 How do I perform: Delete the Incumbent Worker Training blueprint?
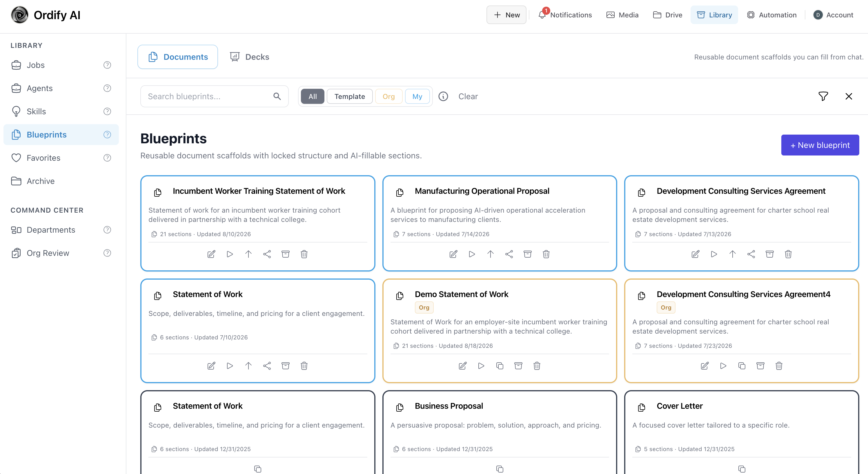304,254
